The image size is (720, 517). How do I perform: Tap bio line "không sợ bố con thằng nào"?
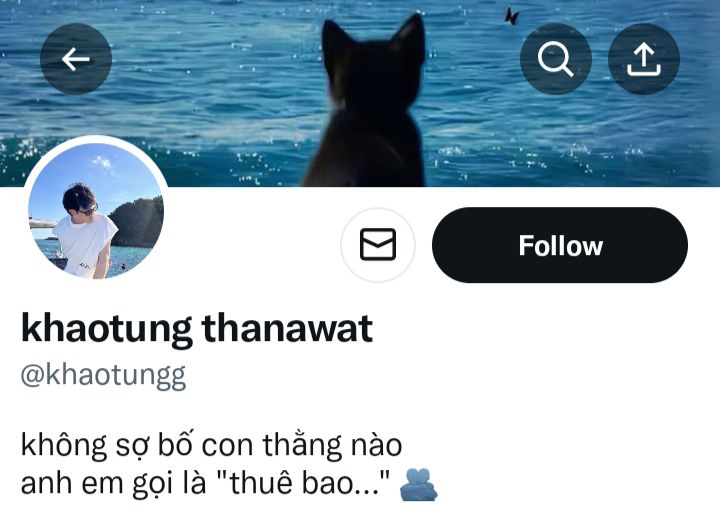[211, 445]
